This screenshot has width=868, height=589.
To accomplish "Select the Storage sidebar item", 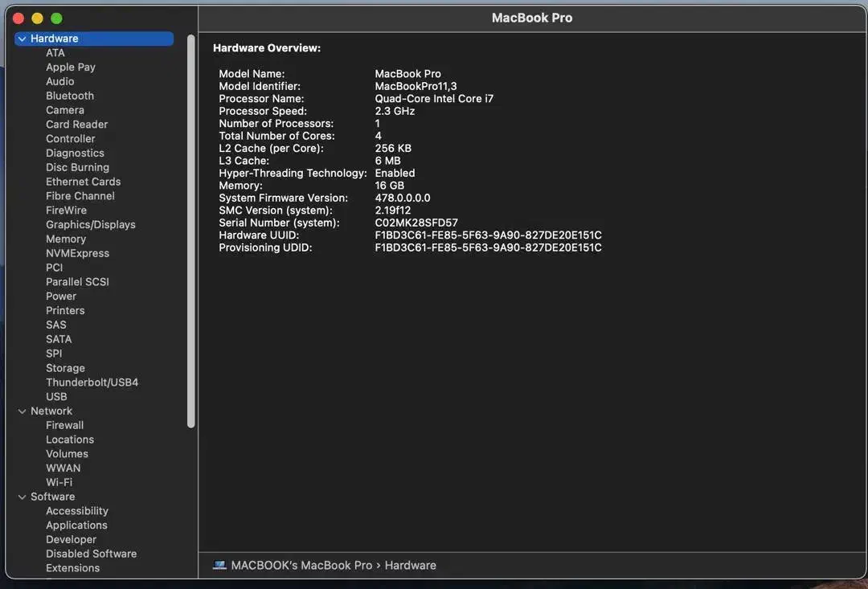I will (65, 368).
